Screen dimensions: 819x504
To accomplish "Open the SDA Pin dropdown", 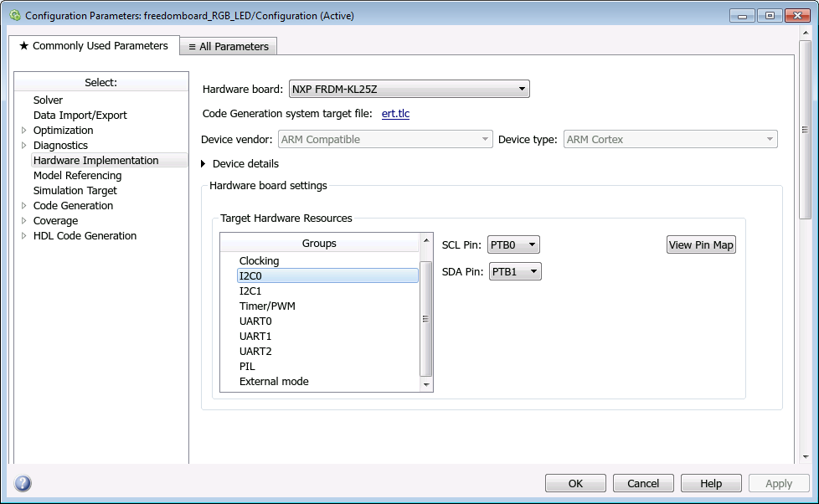I will [x=514, y=272].
